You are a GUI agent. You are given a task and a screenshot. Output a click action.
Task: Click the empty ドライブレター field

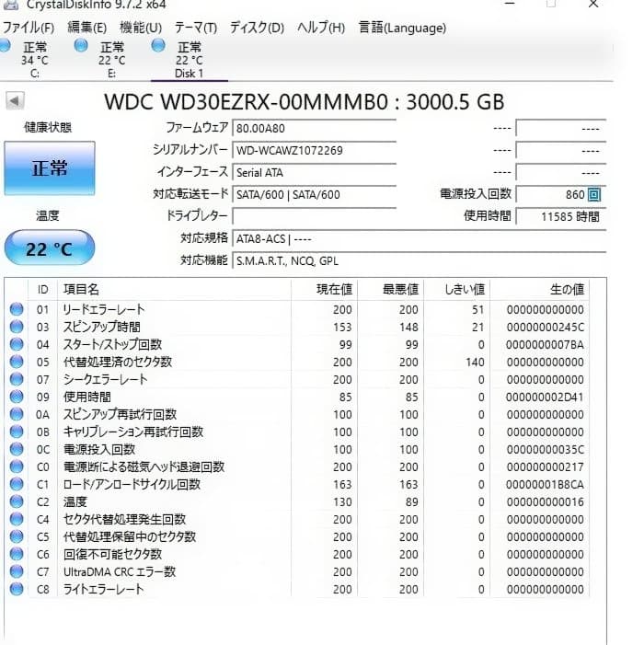[315, 216]
